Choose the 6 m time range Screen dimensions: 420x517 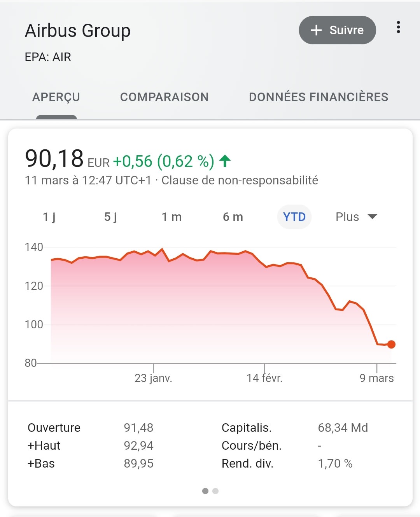(x=233, y=217)
